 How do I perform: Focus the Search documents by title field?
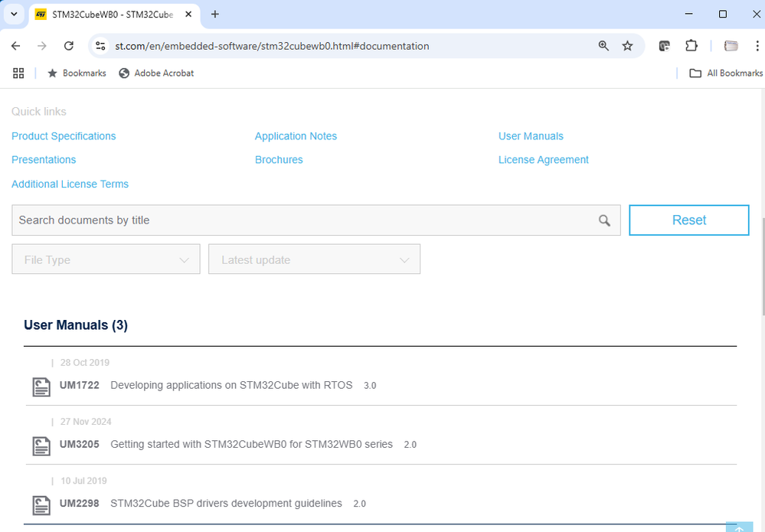(316, 220)
